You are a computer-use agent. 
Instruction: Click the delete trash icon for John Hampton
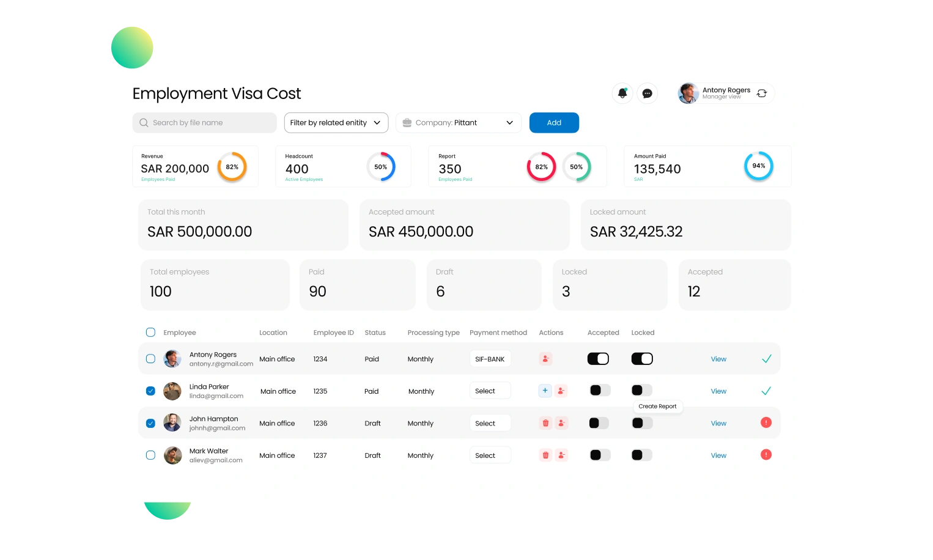545,423
